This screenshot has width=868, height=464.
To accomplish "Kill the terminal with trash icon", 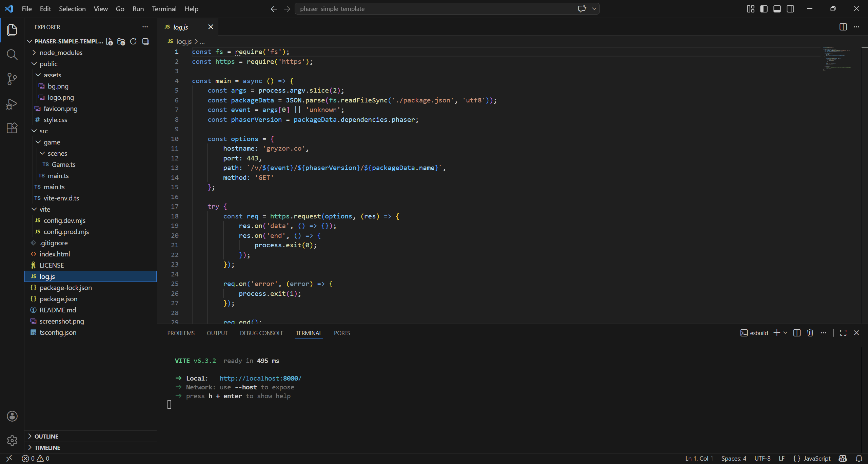I will pos(810,333).
